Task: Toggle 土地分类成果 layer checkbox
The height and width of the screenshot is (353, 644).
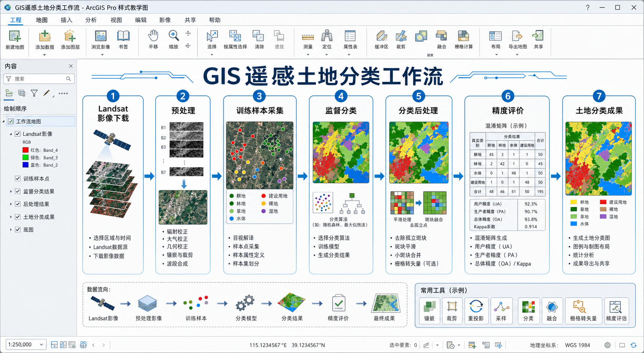Action: click(17, 217)
